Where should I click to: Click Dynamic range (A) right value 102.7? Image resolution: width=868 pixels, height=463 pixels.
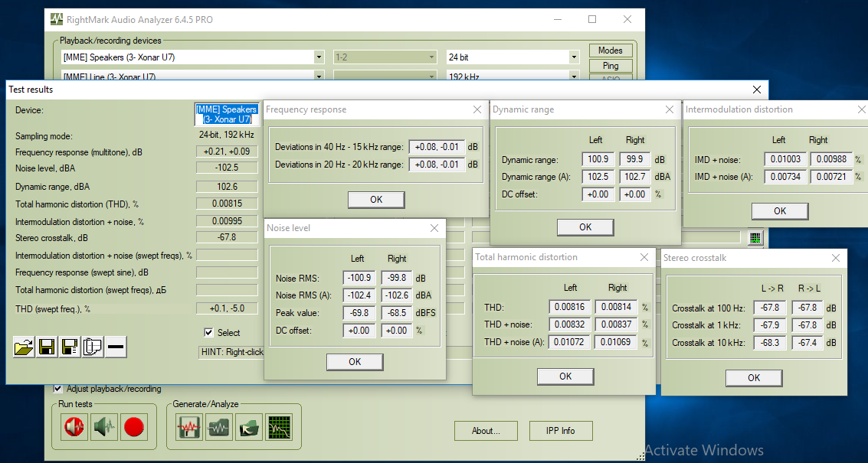635,177
